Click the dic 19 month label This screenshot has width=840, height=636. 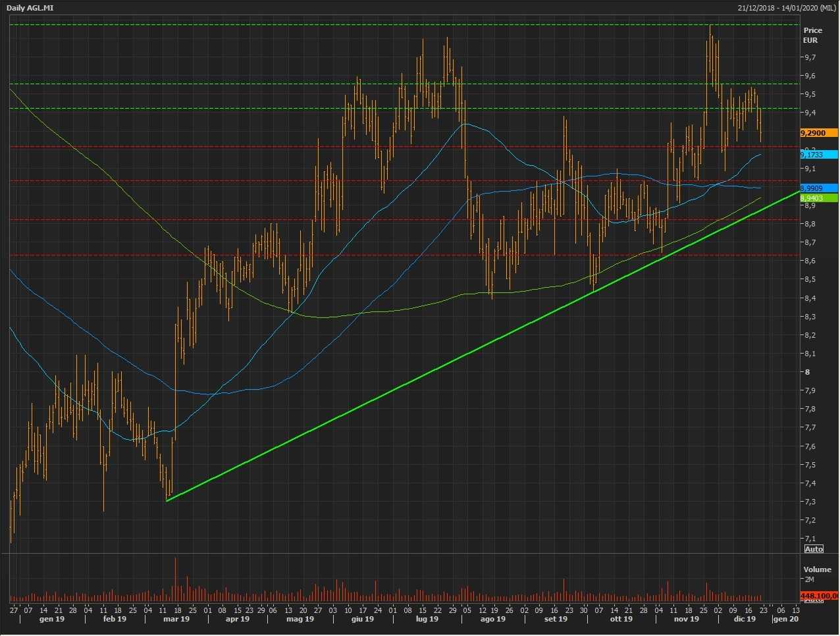745,619
